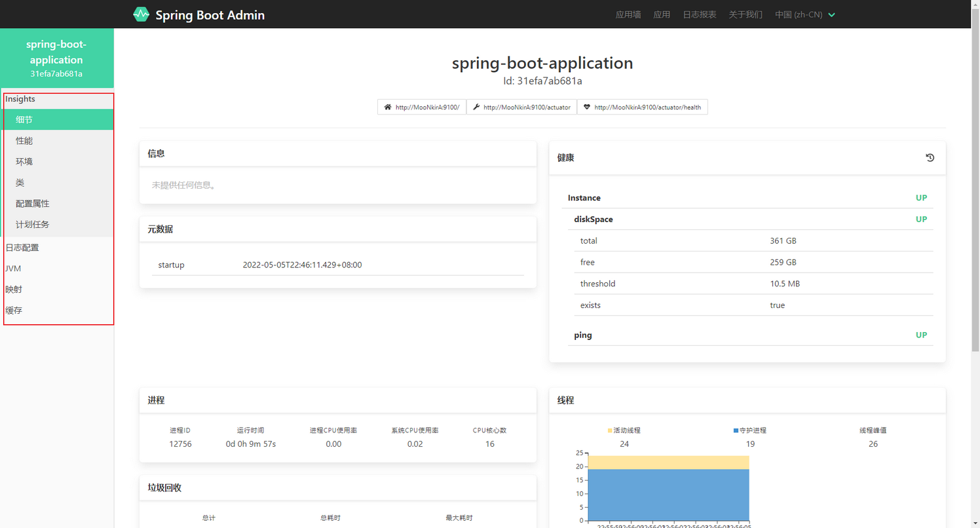Expand the JVM sidebar section

[x=13, y=269]
